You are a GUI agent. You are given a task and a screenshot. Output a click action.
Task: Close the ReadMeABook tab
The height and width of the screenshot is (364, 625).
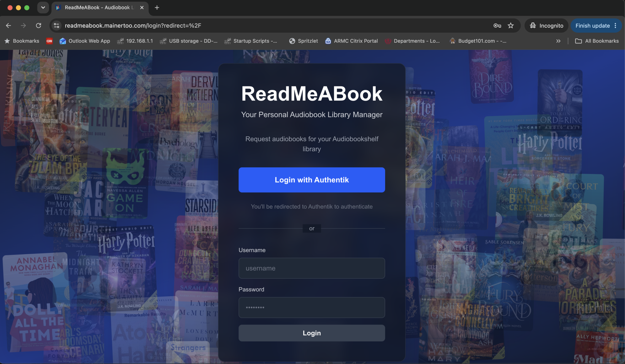142,8
